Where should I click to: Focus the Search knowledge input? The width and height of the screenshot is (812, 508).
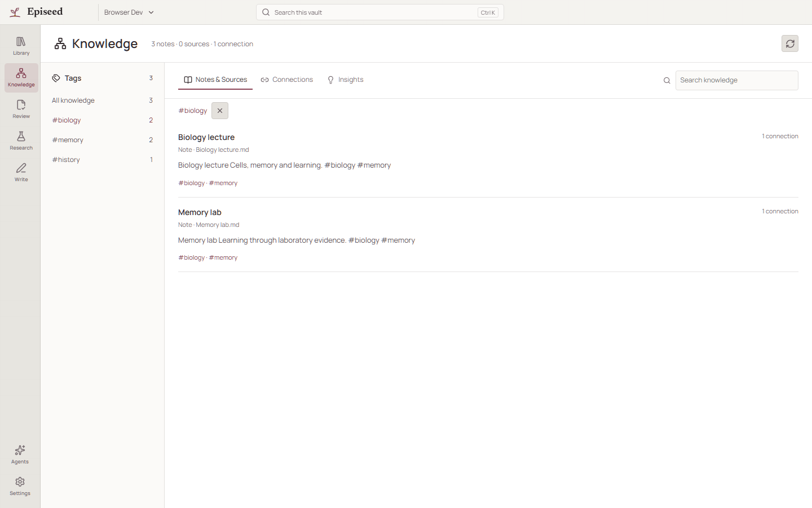pyautogui.click(x=736, y=80)
